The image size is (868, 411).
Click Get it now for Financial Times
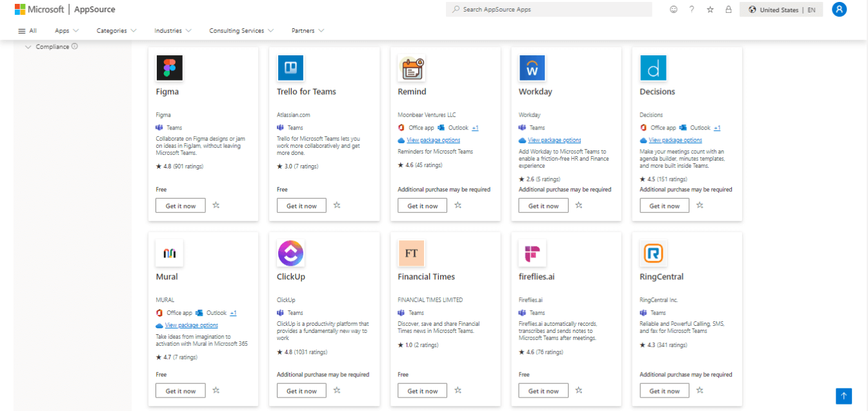click(423, 391)
